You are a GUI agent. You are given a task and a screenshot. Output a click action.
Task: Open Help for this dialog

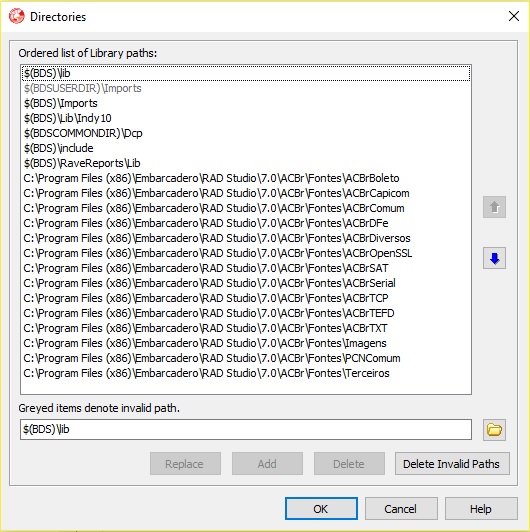pyautogui.click(x=481, y=509)
